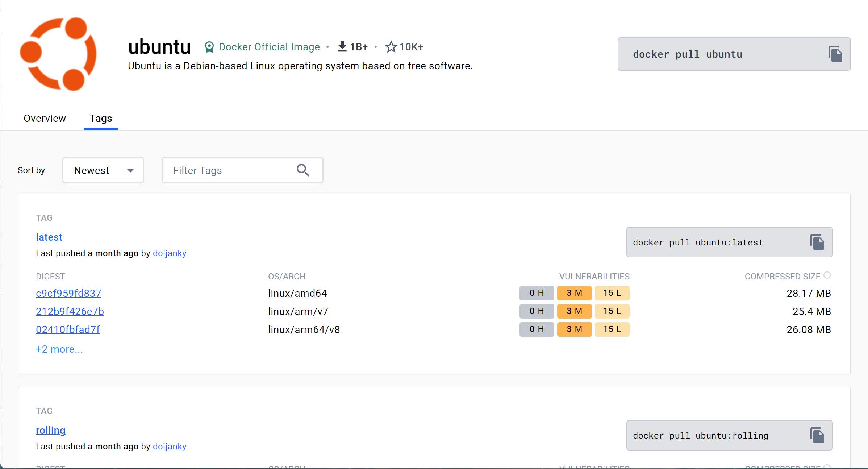Screen dimensions: 868x469
Task: Click 3 M badge for linux/arm64/v8
Action: point(574,329)
